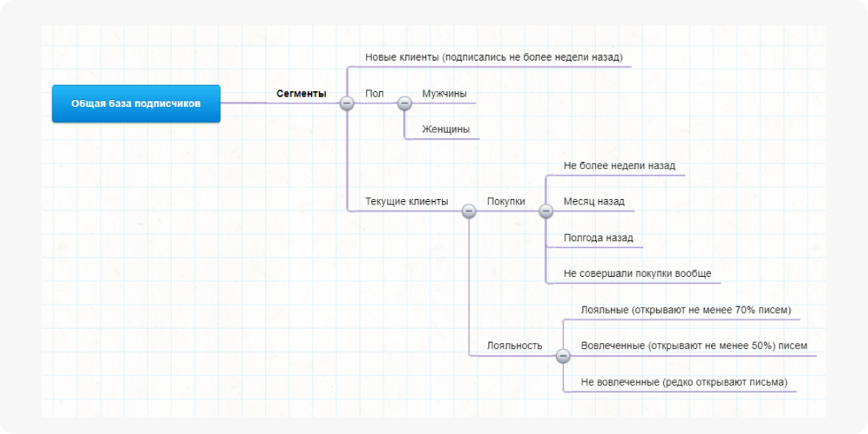The image size is (868, 434).
Task: Select the "Новые клиенты" node
Action: point(494,56)
